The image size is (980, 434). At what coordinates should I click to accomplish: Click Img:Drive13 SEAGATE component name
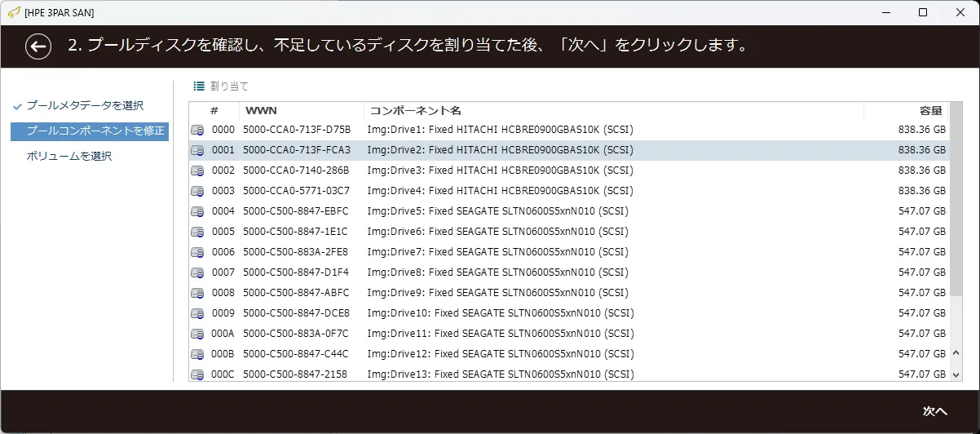click(x=501, y=374)
